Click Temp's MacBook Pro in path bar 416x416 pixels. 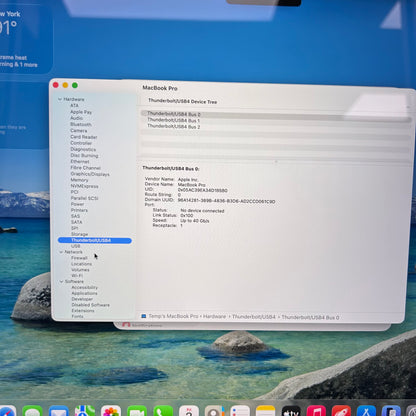click(173, 316)
